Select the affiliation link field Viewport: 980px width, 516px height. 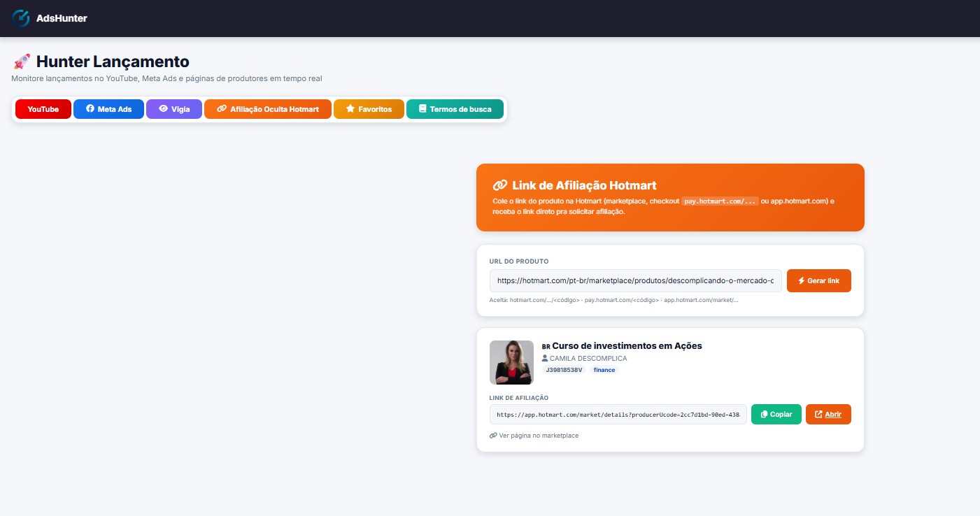pyautogui.click(x=618, y=415)
